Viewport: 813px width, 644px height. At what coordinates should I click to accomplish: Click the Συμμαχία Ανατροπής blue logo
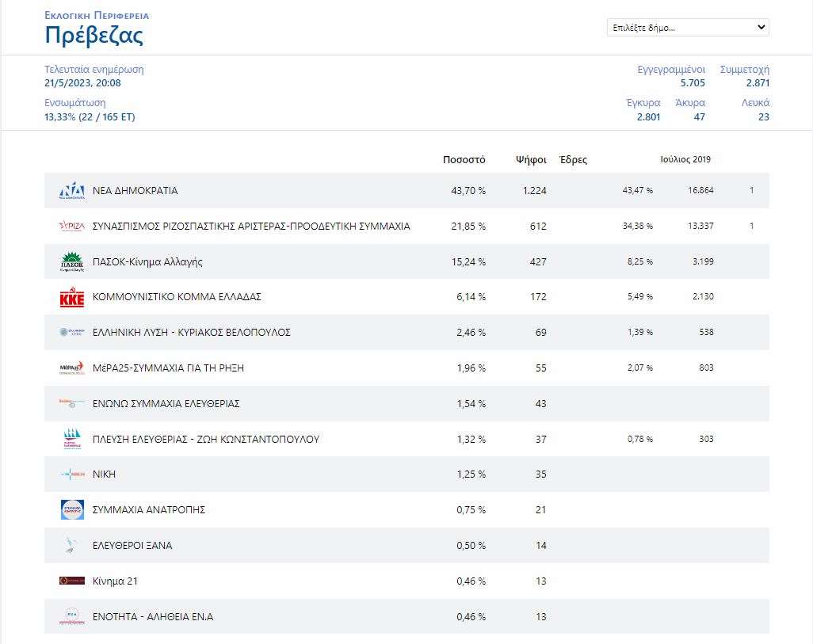tap(72, 510)
